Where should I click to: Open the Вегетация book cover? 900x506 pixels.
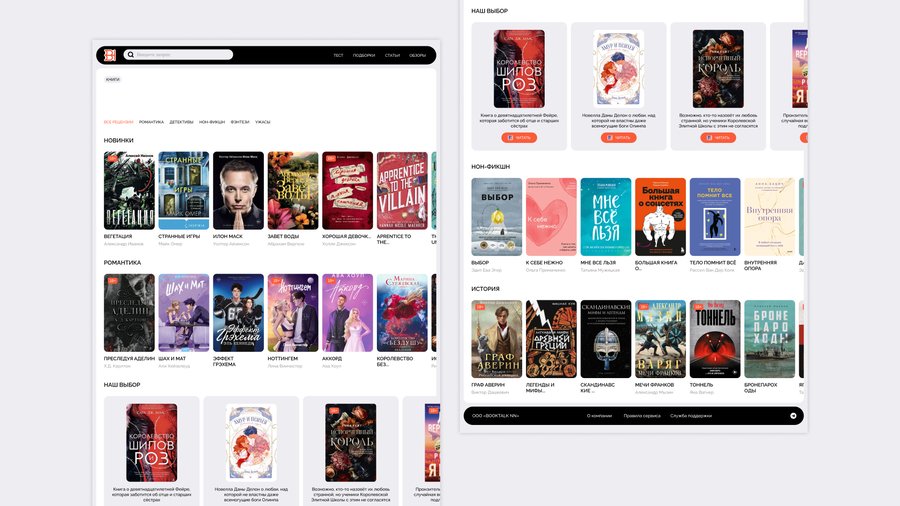pyautogui.click(x=129, y=190)
